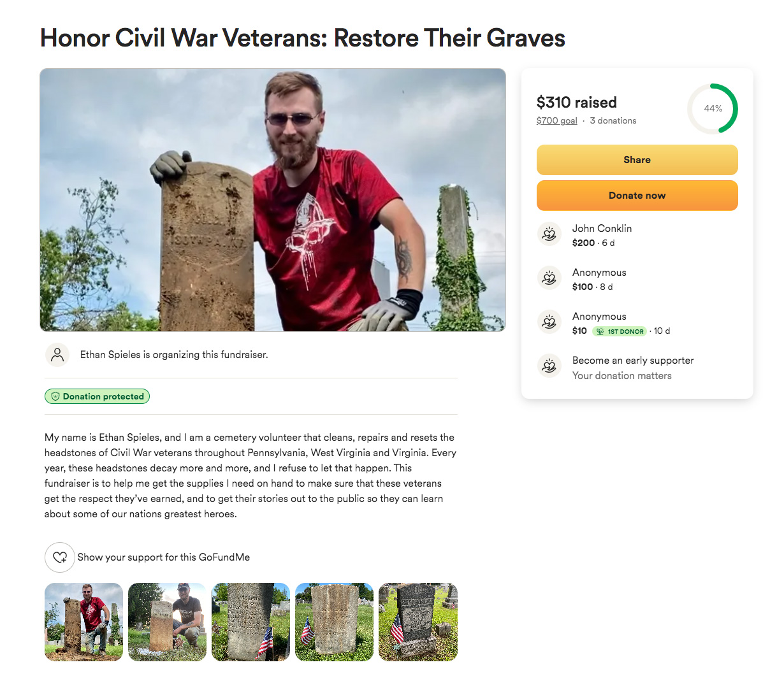This screenshot has width=784, height=674.
Task: Open the $700 goal link
Action: click(556, 121)
